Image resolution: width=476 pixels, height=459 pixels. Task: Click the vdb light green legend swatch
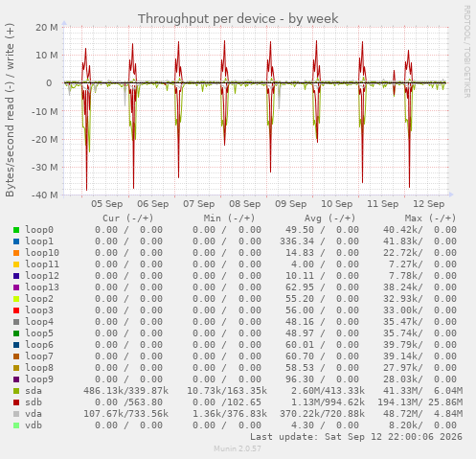[x=16, y=425]
